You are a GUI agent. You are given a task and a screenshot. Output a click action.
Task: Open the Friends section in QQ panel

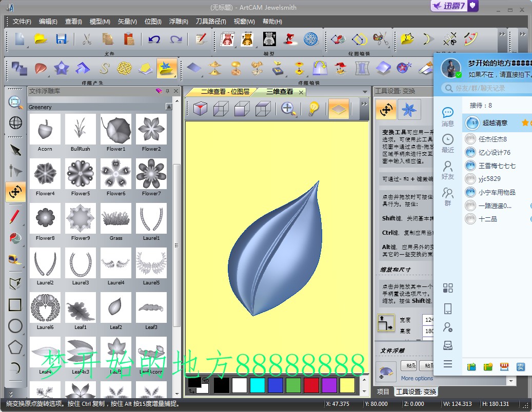(447, 171)
